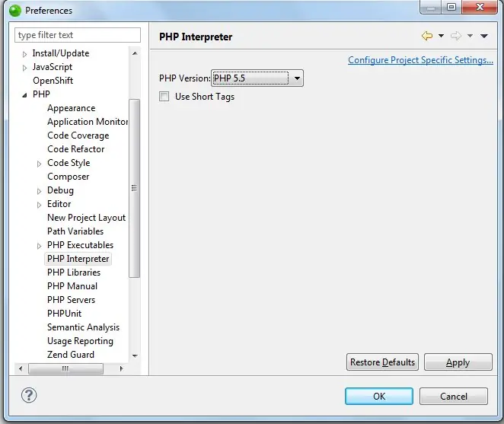
Task: Select the Code Refactor page
Action: (x=76, y=149)
